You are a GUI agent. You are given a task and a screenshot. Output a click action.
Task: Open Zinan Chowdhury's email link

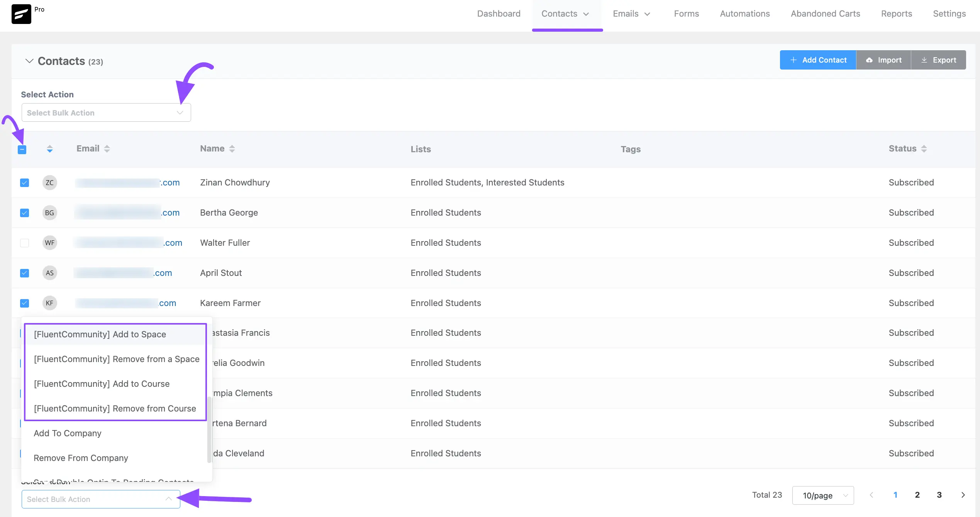127,182
